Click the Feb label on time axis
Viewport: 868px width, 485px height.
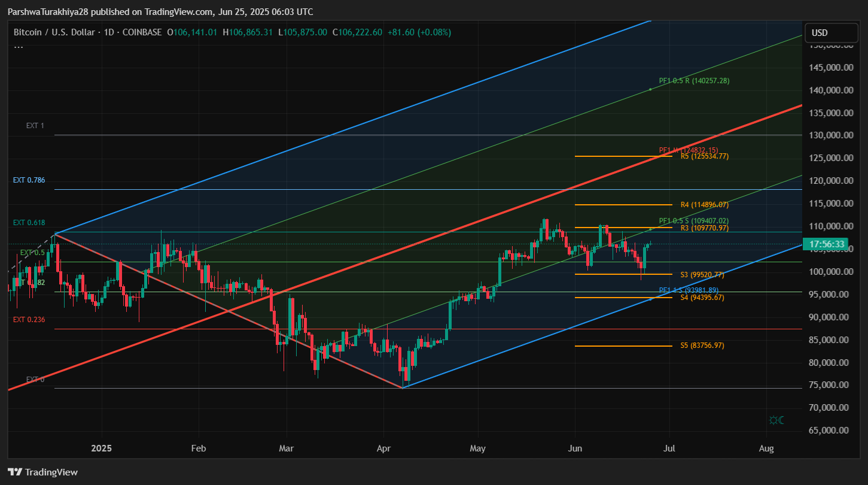198,448
